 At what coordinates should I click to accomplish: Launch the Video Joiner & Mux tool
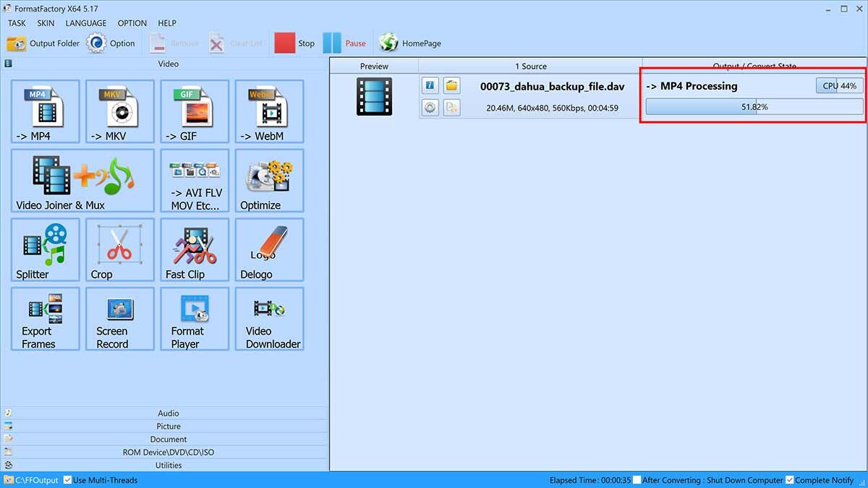(82, 181)
